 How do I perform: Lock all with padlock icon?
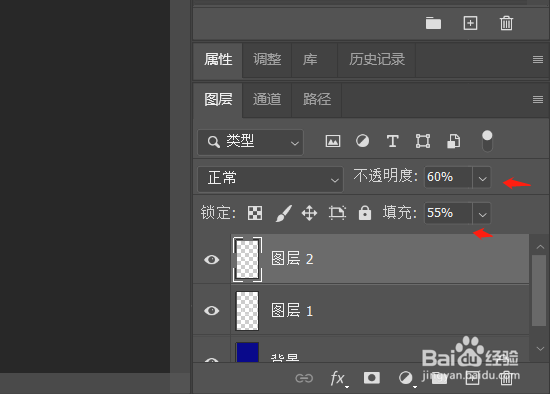pyautogui.click(x=365, y=213)
